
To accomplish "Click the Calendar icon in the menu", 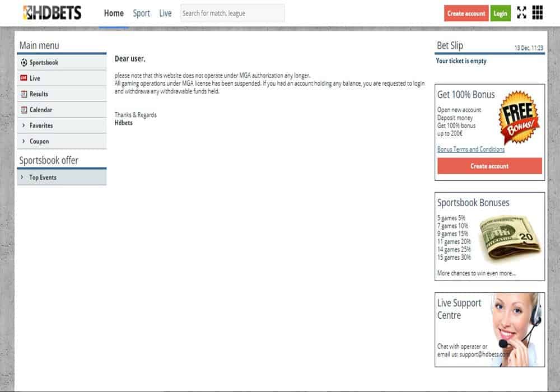I will coord(24,110).
